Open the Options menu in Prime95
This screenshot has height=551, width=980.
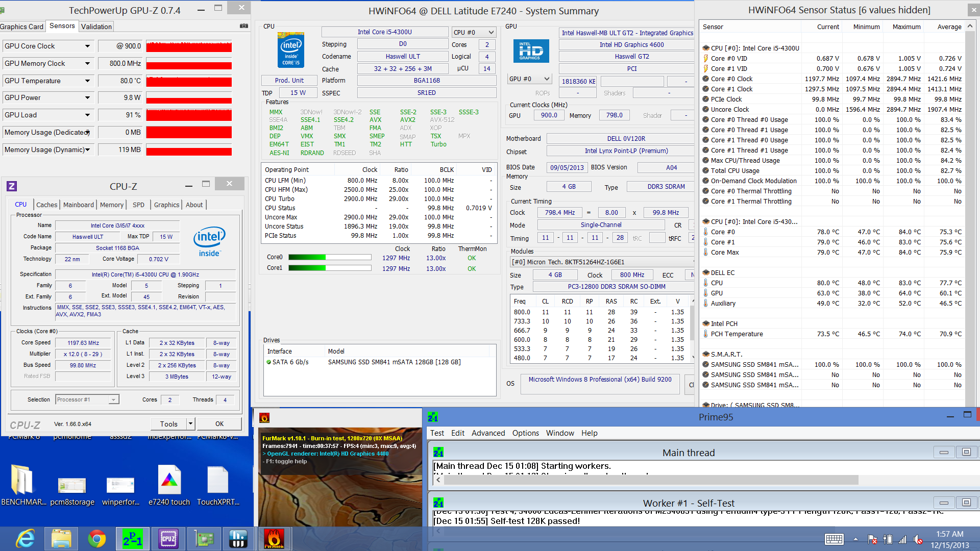pos(525,433)
